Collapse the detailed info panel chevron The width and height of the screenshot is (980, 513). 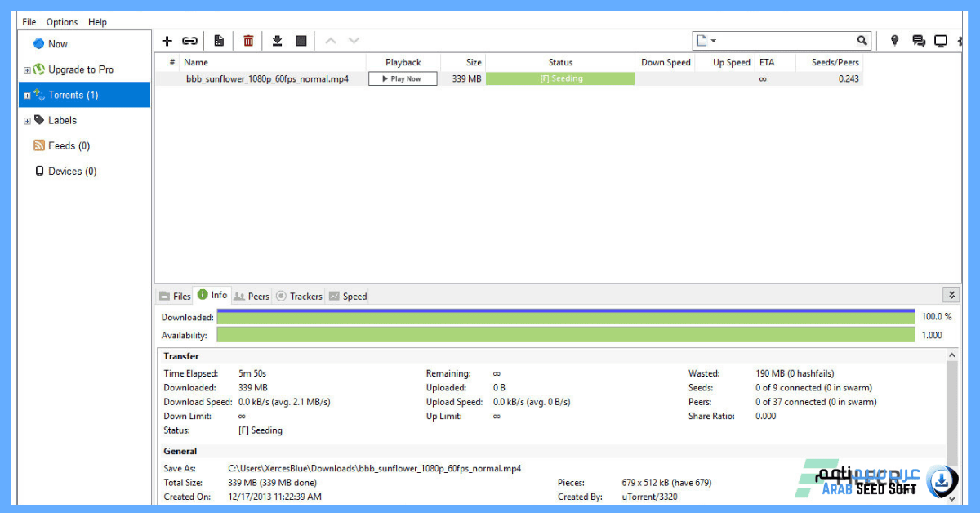pos(951,294)
